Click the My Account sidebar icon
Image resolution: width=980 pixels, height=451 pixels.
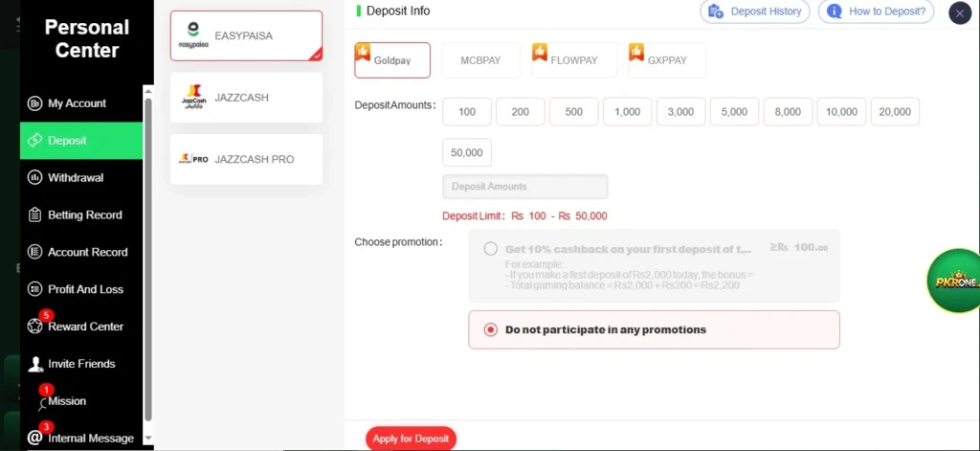(x=35, y=103)
